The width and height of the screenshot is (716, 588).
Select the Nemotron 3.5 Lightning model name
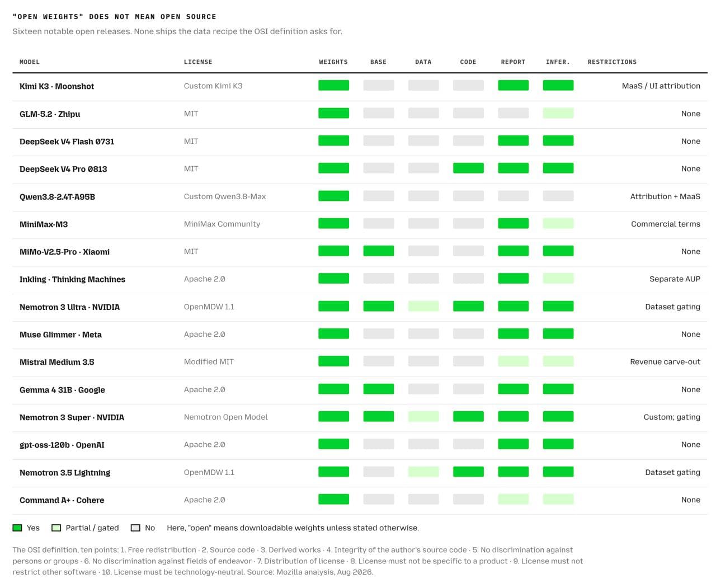click(65, 473)
